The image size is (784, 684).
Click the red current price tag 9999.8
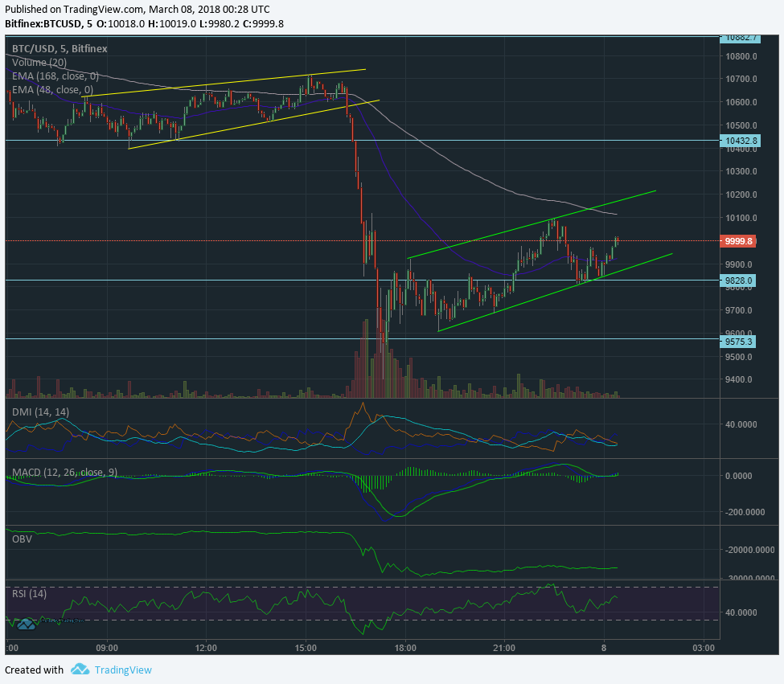pos(738,241)
